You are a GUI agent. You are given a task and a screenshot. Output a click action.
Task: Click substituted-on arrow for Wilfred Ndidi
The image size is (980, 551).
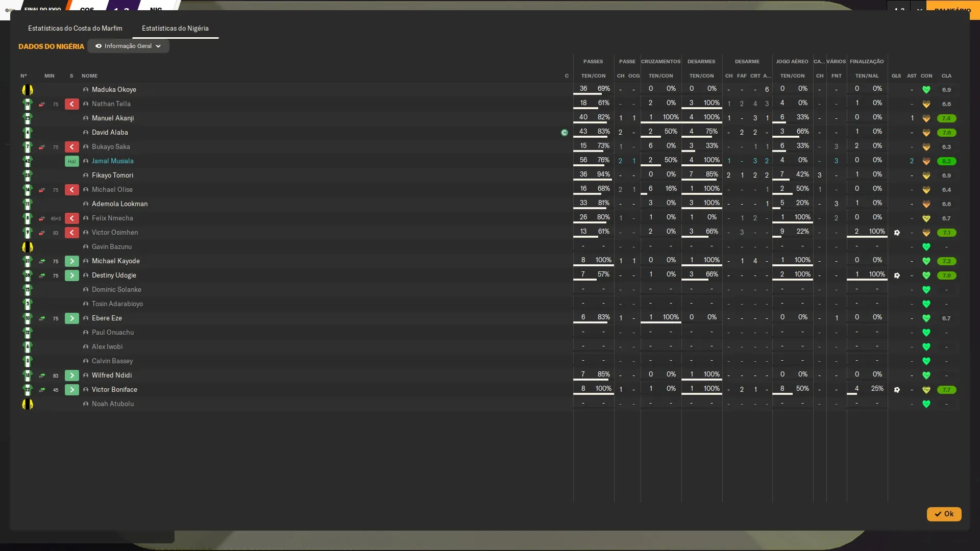pyautogui.click(x=71, y=375)
